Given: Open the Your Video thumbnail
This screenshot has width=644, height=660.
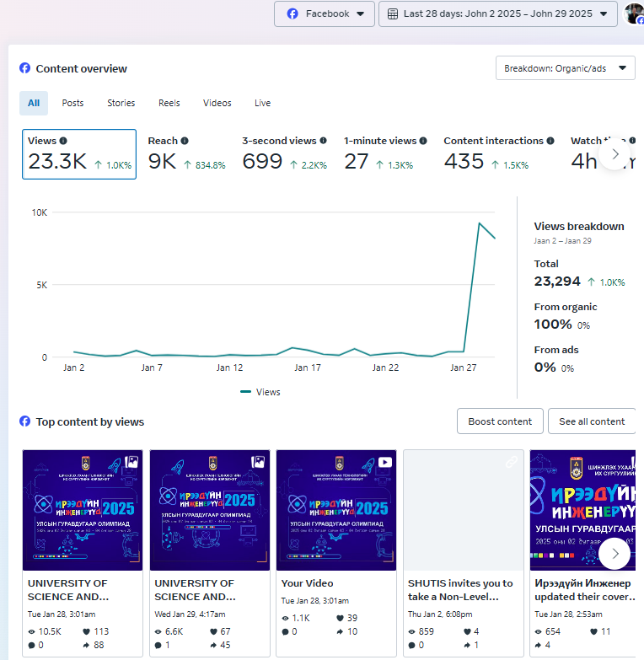Looking at the screenshot, I should [x=336, y=510].
